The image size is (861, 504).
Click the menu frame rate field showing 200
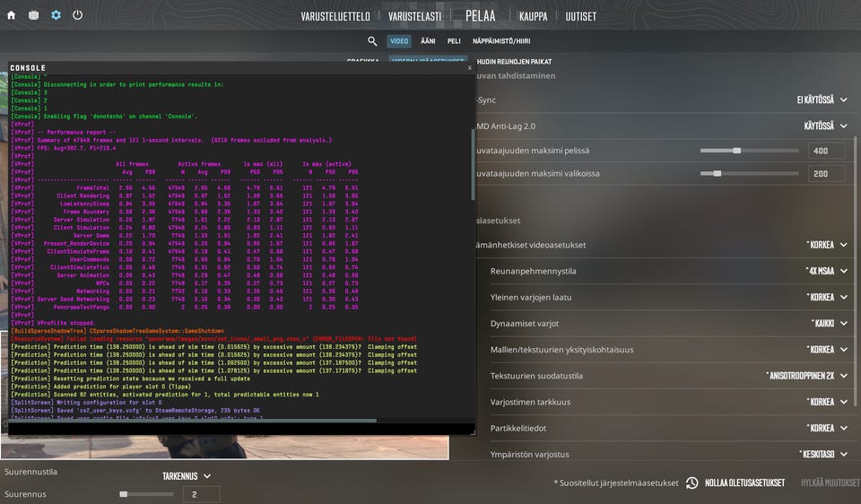point(826,173)
